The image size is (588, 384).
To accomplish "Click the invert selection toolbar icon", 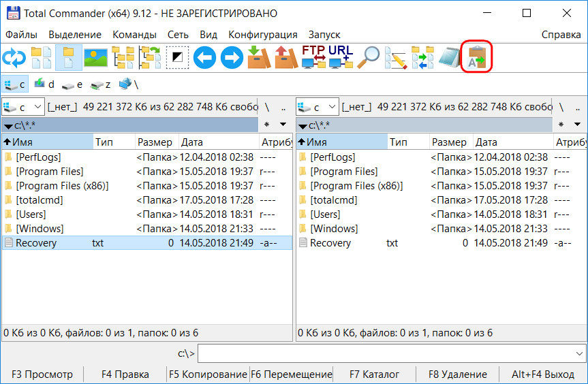I will tap(177, 58).
